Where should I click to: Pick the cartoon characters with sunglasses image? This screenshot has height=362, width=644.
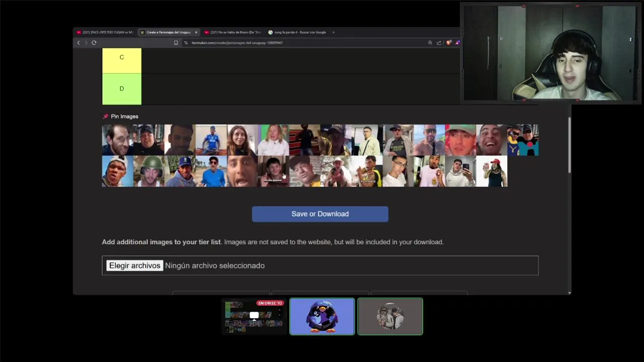click(x=523, y=140)
